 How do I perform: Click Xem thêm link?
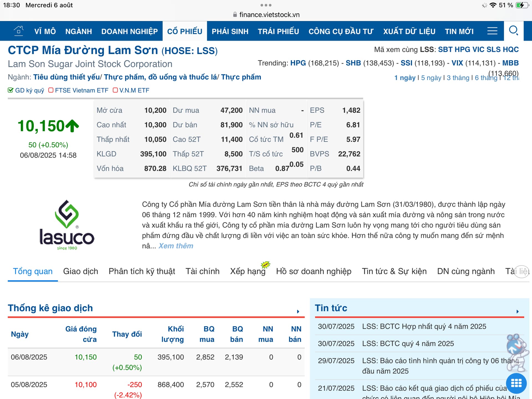coord(176,246)
